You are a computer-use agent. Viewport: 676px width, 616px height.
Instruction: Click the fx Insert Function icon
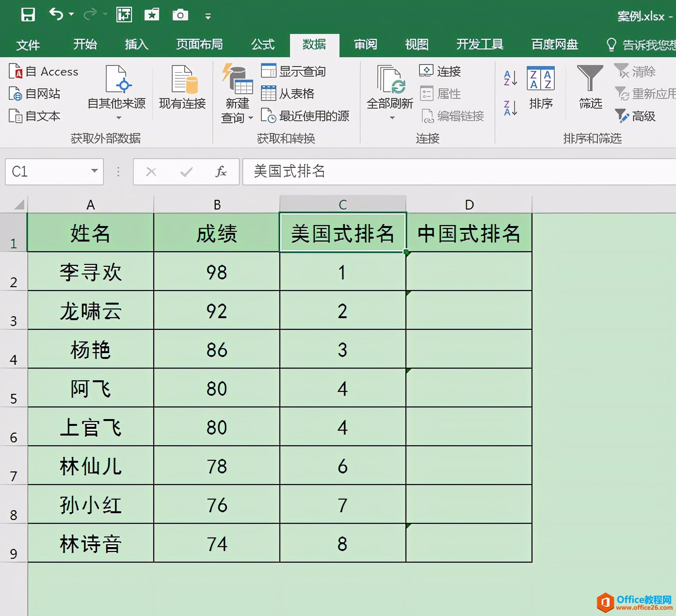pyautogui.click(x=221, y=171)
